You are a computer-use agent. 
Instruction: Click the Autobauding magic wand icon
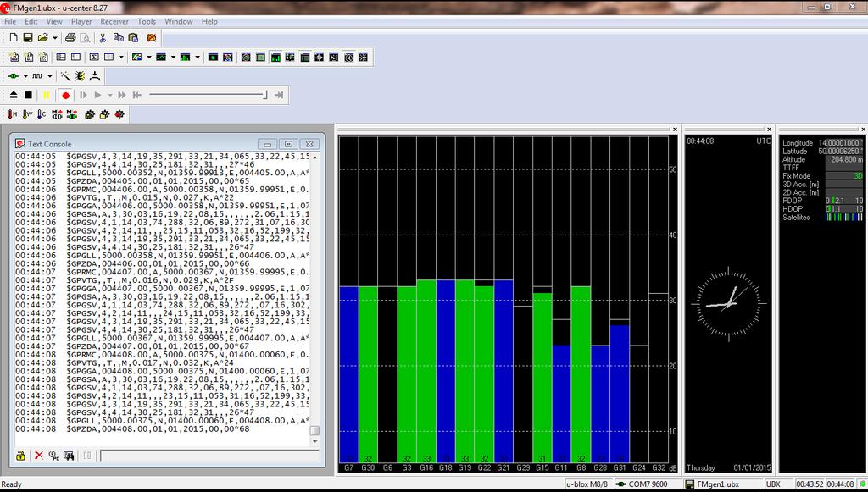point(65,75)
